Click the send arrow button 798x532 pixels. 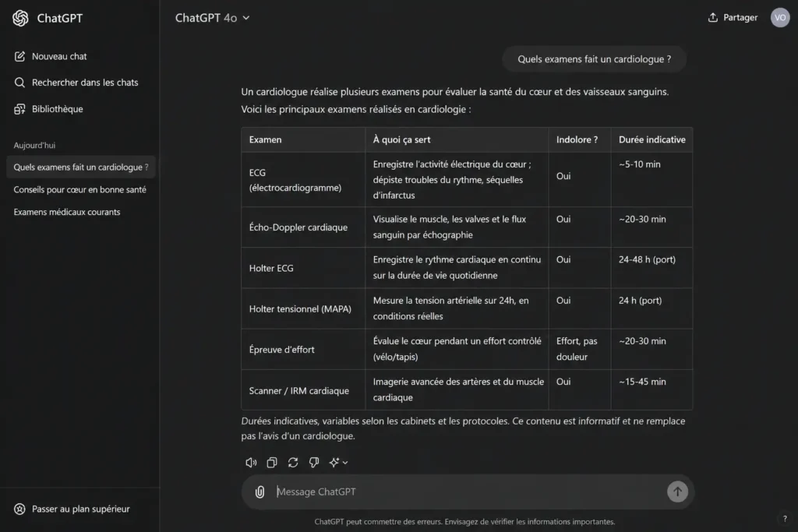coord(677,491)
